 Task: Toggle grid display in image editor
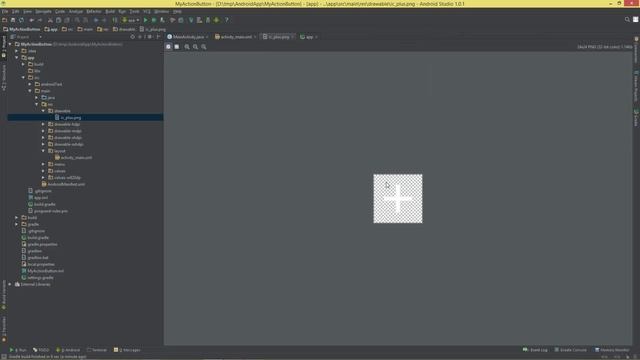pyautogui.click(x=177, y=47)
